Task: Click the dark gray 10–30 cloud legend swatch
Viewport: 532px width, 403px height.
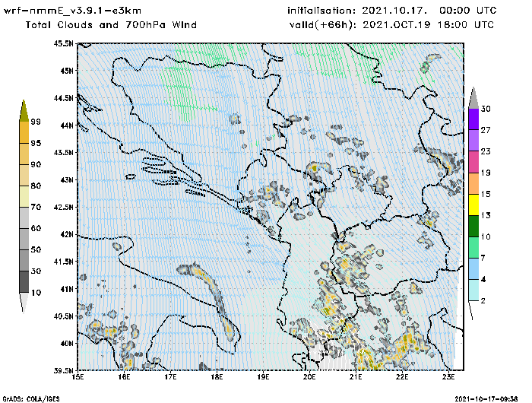Action: (24, 282)
